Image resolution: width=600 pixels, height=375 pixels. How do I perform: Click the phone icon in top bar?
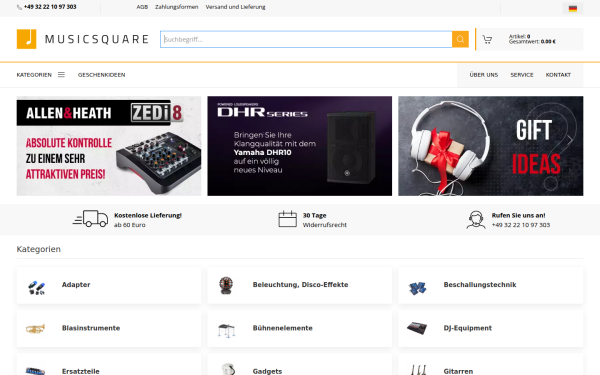(x=19, y=7)
